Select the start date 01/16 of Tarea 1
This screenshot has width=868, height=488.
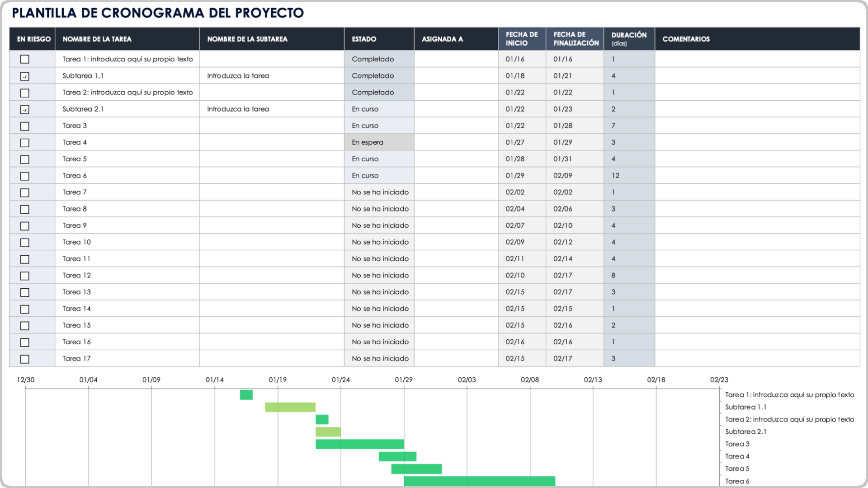pos(522,59)
